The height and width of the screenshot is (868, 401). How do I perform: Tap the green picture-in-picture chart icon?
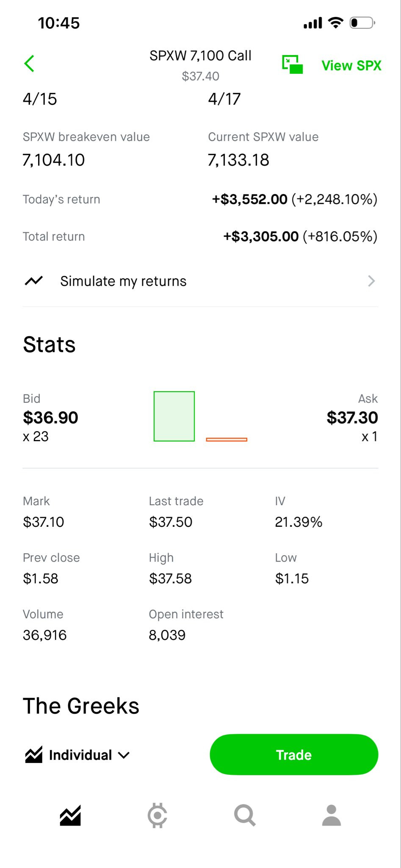[x=293, y=64]
